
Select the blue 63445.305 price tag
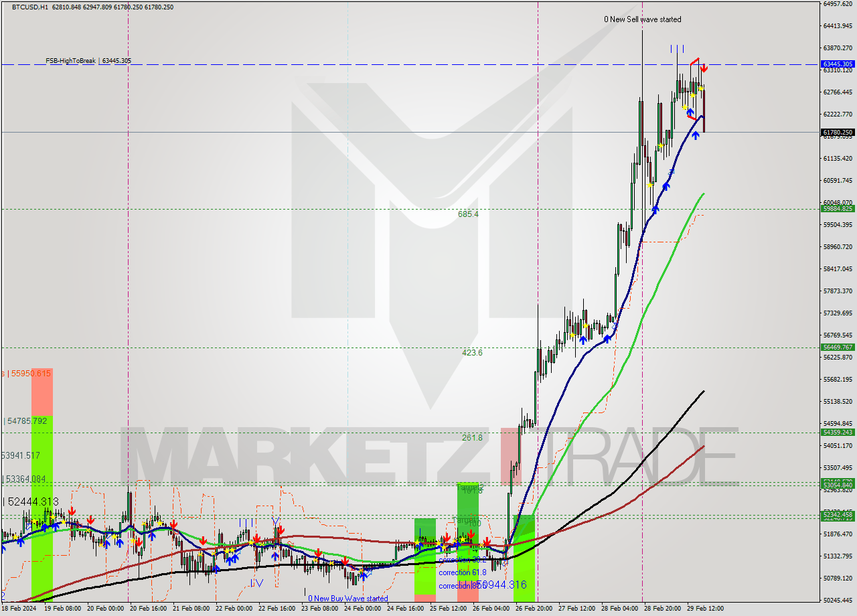point(838,65)
